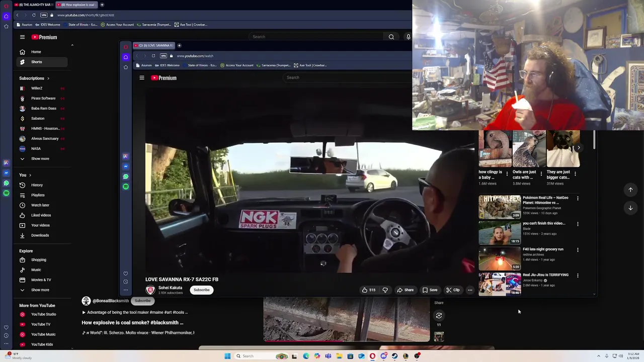Open the history clock icon in the front window sidebar
Image resolution: width=644 pixels, height=362 pixels.
(126, 282)
